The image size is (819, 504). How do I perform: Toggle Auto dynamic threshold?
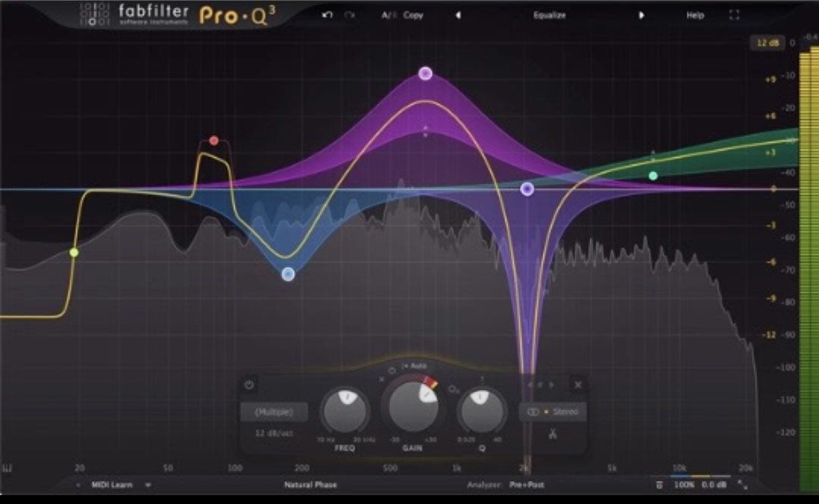pyautogui.click(x=415, y=366)
